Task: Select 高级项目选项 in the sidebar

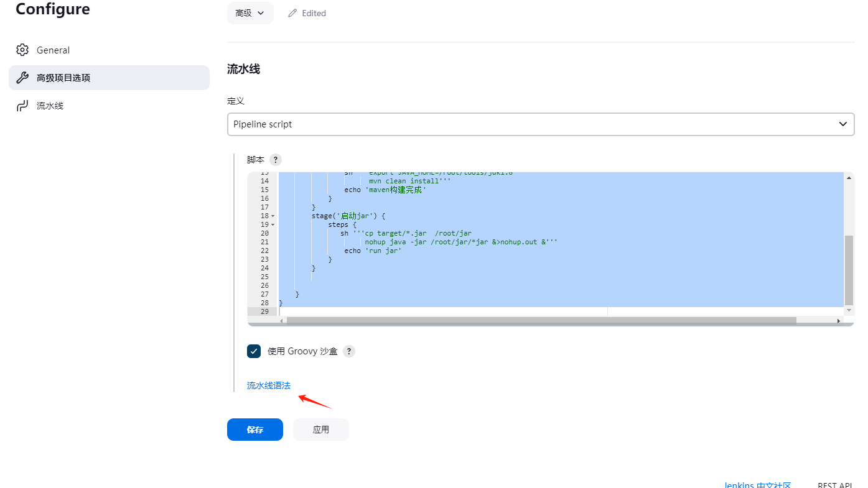Action: [109, 78]
